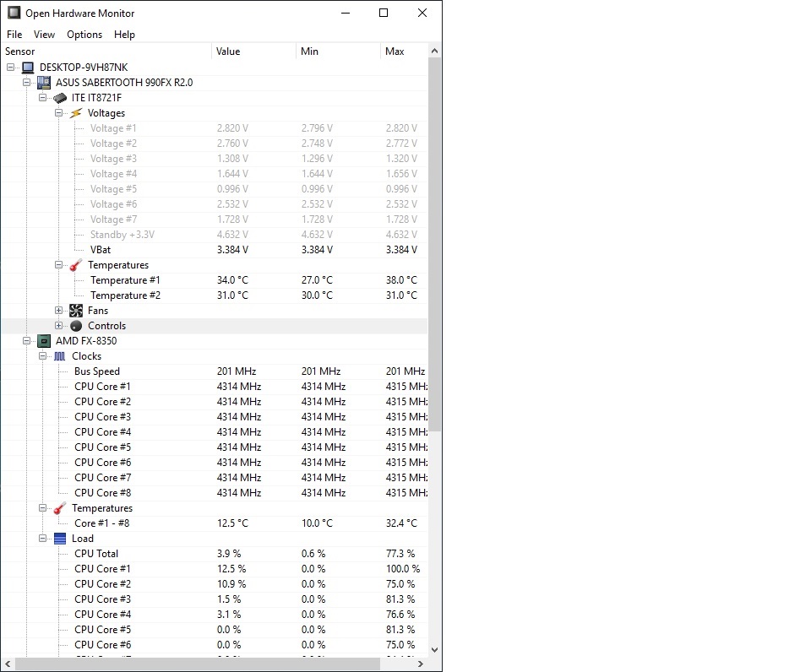Click the horizontal scrollbar left arrow
The height and width of the screenshot is (672, 811).
pyautogui.click(x=8, y=664)
